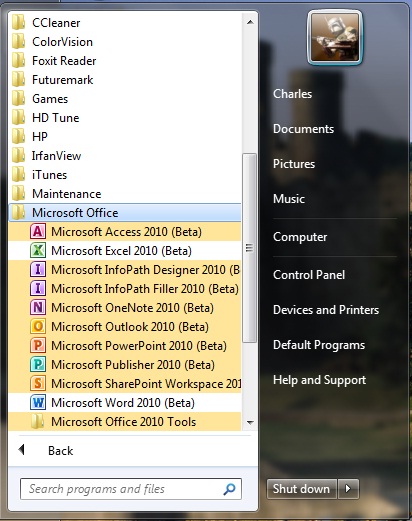Click the Microsoft Access 2010 icon
The height and width of the screenshot is (521, 412).
(x=38, y=231)
